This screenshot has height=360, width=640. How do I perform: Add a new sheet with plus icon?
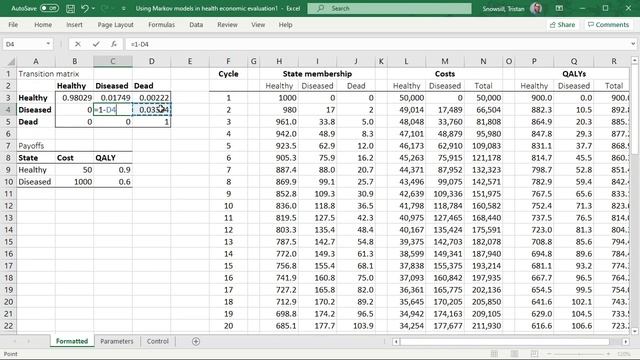click(x=196, y=341)
